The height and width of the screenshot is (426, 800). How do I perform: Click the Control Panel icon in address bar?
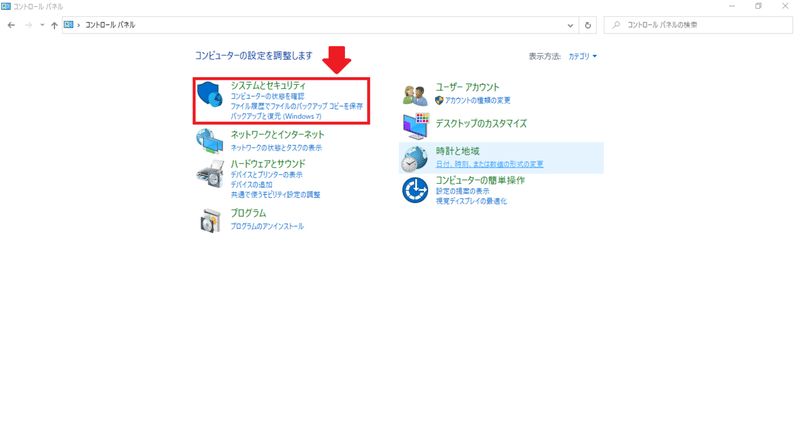point(68,24)
